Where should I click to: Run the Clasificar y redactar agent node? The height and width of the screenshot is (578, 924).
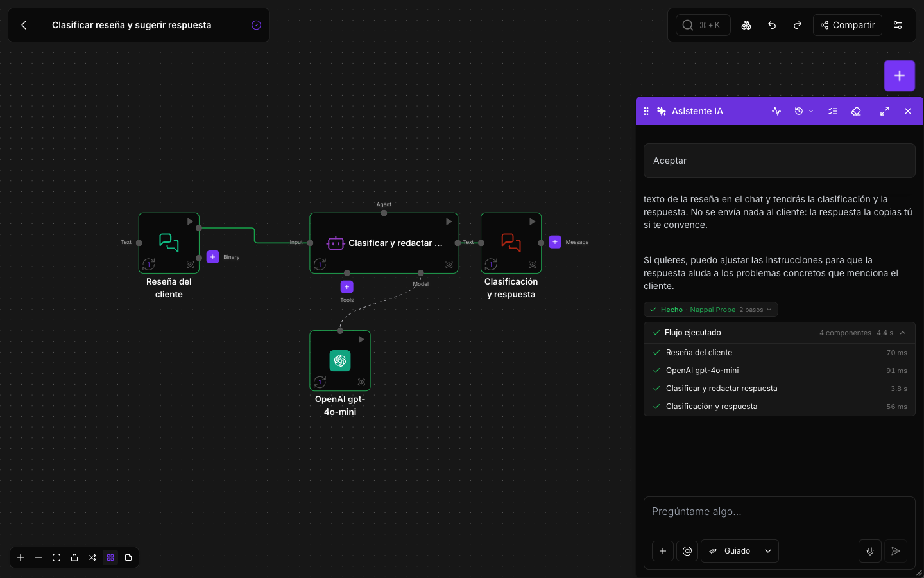[x=449, y=222]
